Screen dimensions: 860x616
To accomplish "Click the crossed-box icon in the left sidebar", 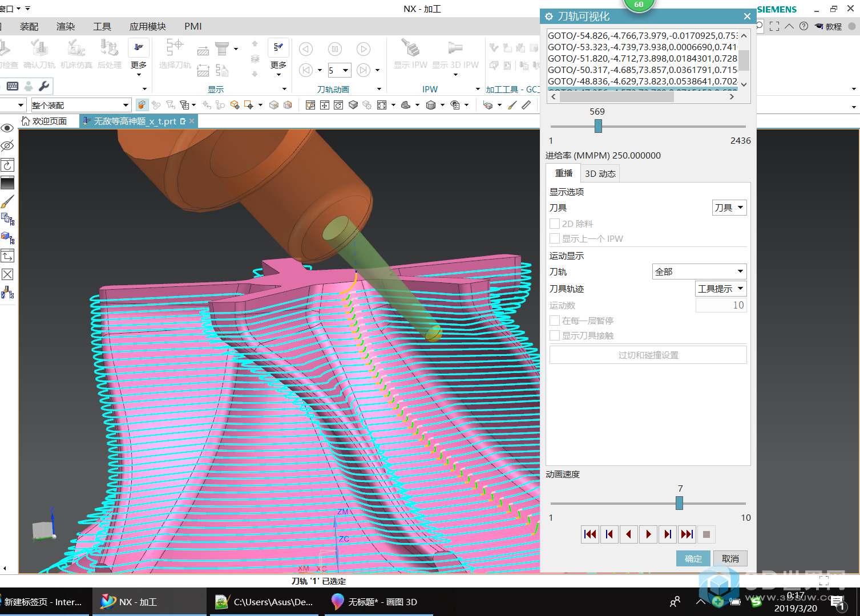I will tap(7, 274).
